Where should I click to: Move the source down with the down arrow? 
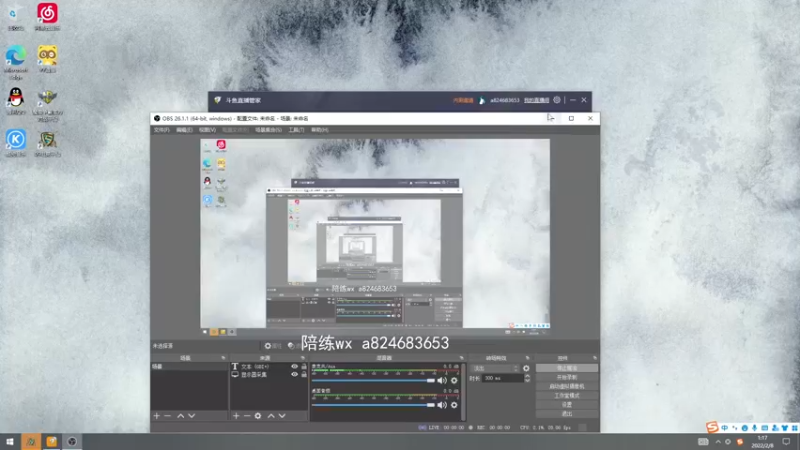(282, 416)
